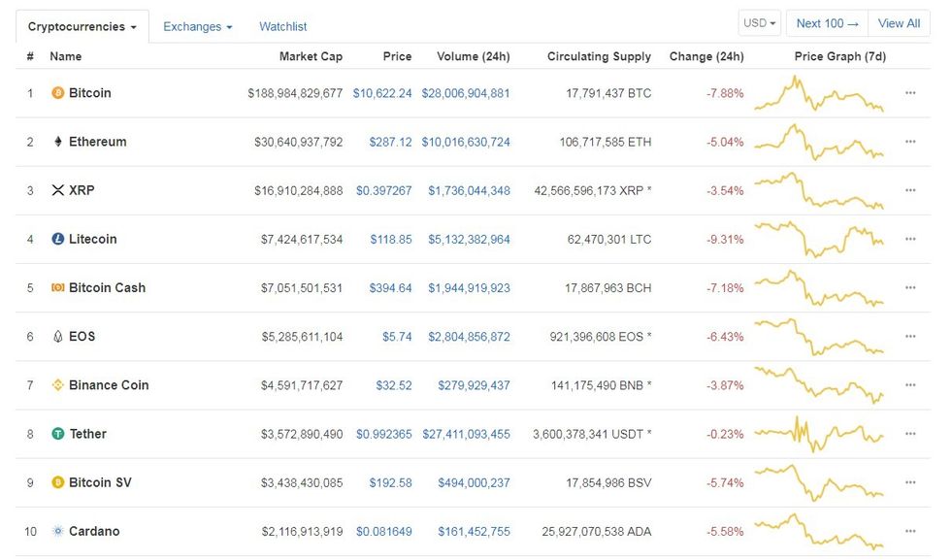The image size is (951, 560).
Task: Expand the Exchanges dropdown menu
Action: click(x=197, y=26)
